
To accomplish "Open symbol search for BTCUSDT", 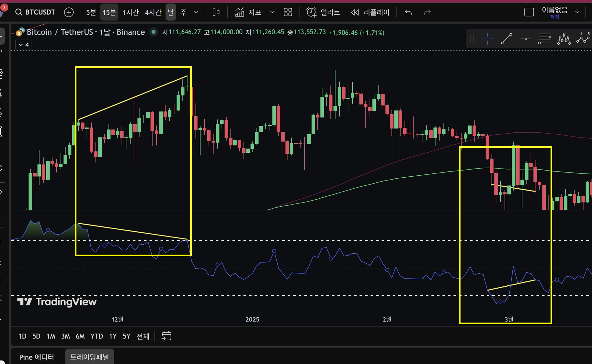I will click(x=35, y=12).
